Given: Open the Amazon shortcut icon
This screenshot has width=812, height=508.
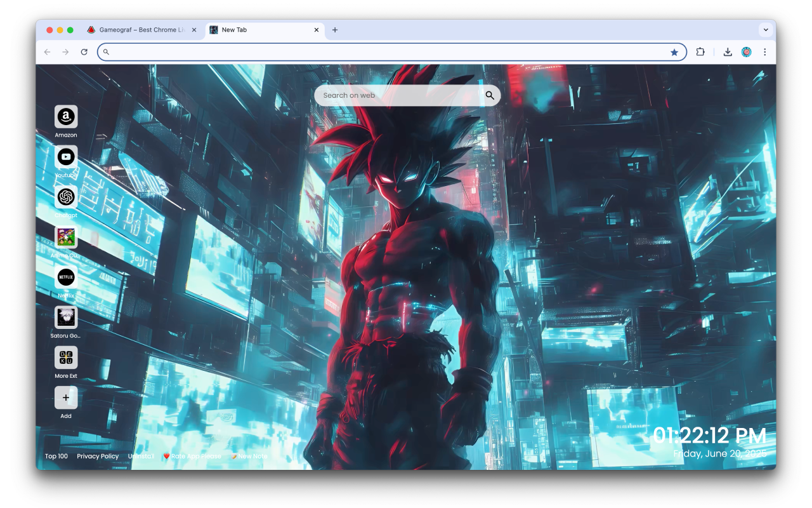Looking at the screenshot, I should pyautogui.click(x=66, y=117).
